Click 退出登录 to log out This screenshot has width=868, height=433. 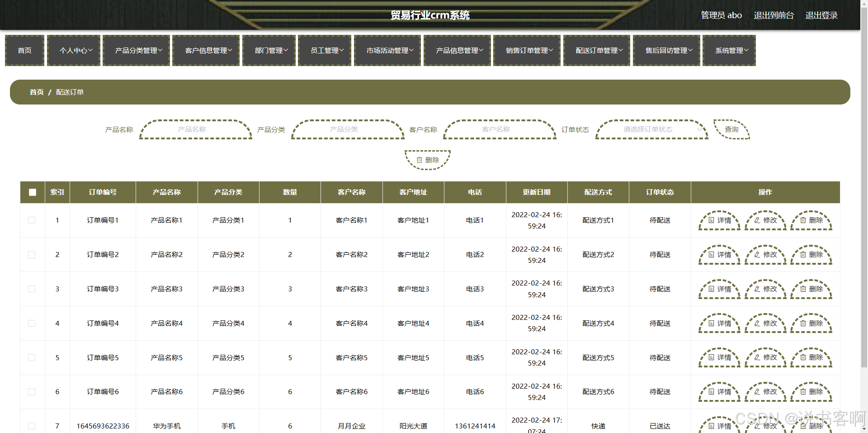(x=821, y=15)
